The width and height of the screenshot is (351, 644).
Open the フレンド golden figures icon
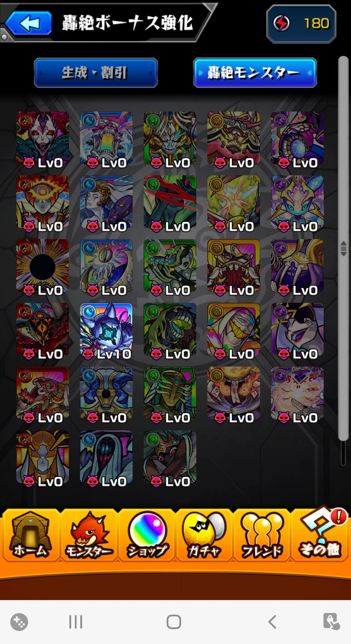[x=262, y=535]
